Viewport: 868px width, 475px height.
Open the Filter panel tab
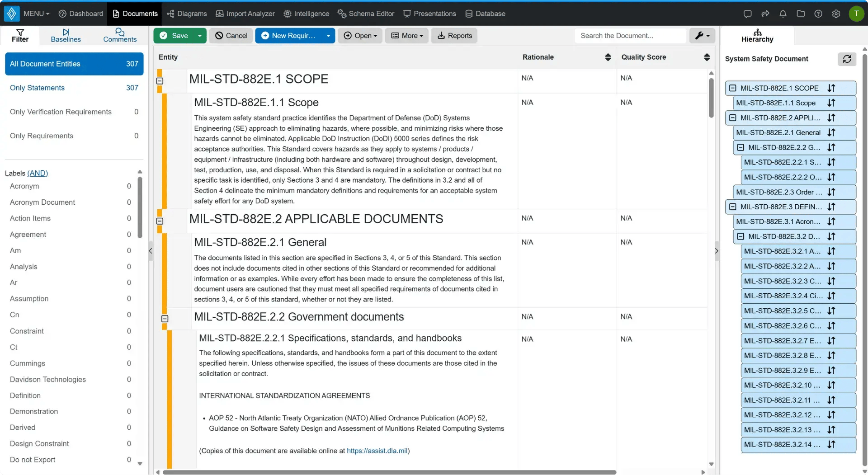(x=20, y=35)
